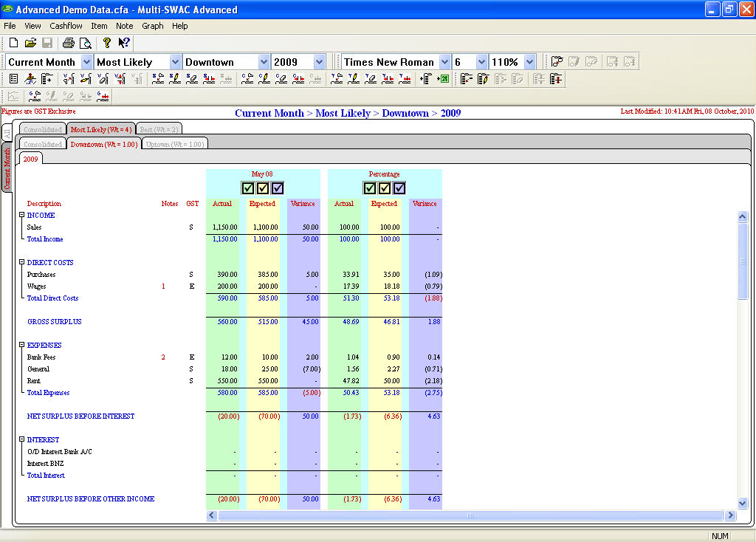The height and width of the screenshot is (542, 756).
Task: Toggle the green Actual checkbox under May 08
Action: tap(248, 188)
